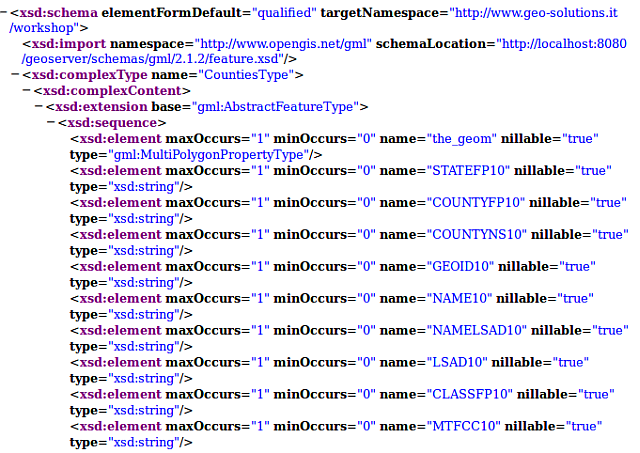Collapse the xsd:complexContent node

point(27,91)
